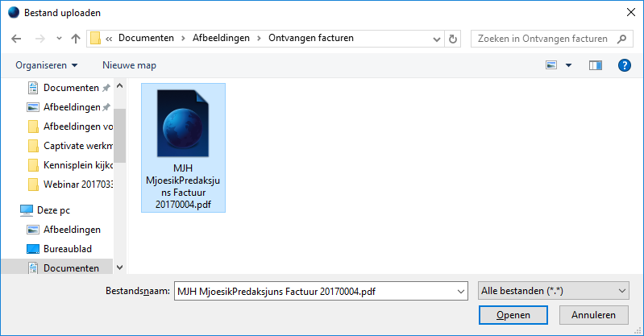This screenshot has width=644, height=336.
Task: Open the view options dropdown arrow
Action: coord(568,65)
